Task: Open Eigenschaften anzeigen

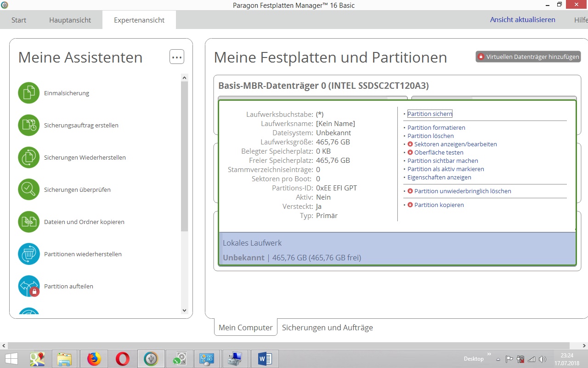Action: [439, 177]
